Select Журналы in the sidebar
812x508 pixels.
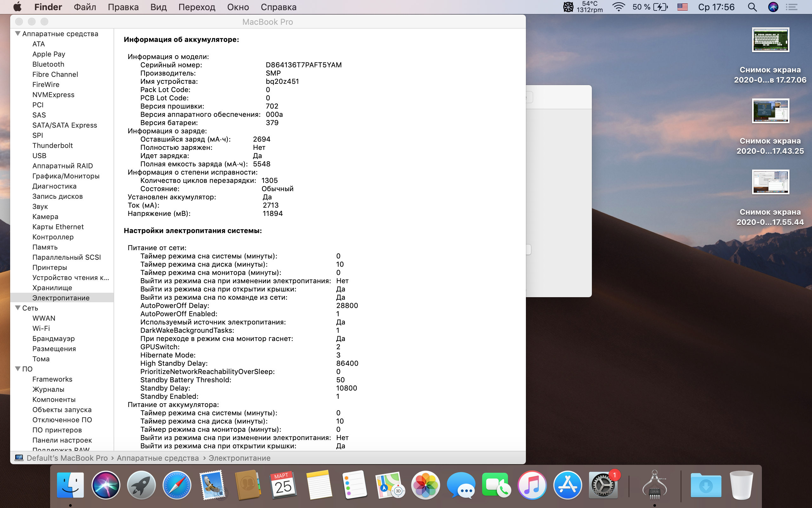click(48, 389)
